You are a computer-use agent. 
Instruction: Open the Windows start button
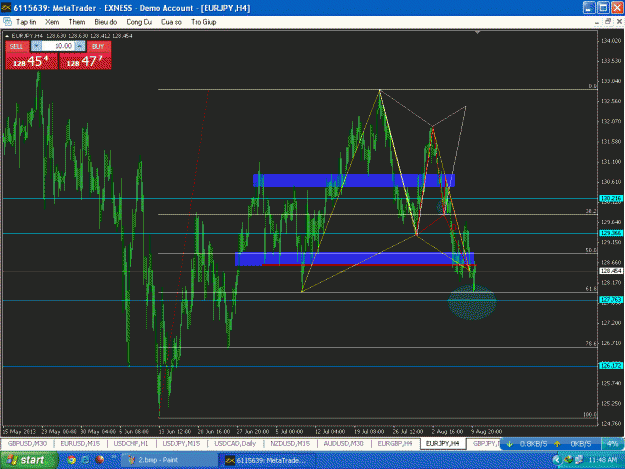pyautogui.click(x=29, y=460)
